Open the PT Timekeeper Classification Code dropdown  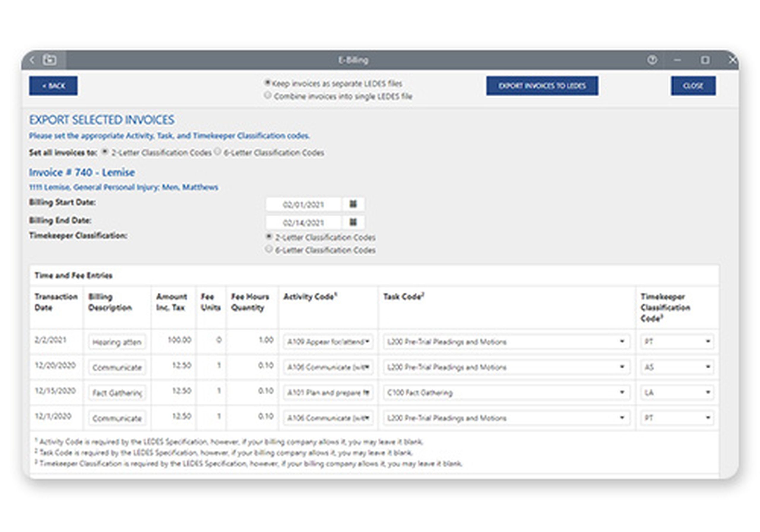(x=708, y=341)
